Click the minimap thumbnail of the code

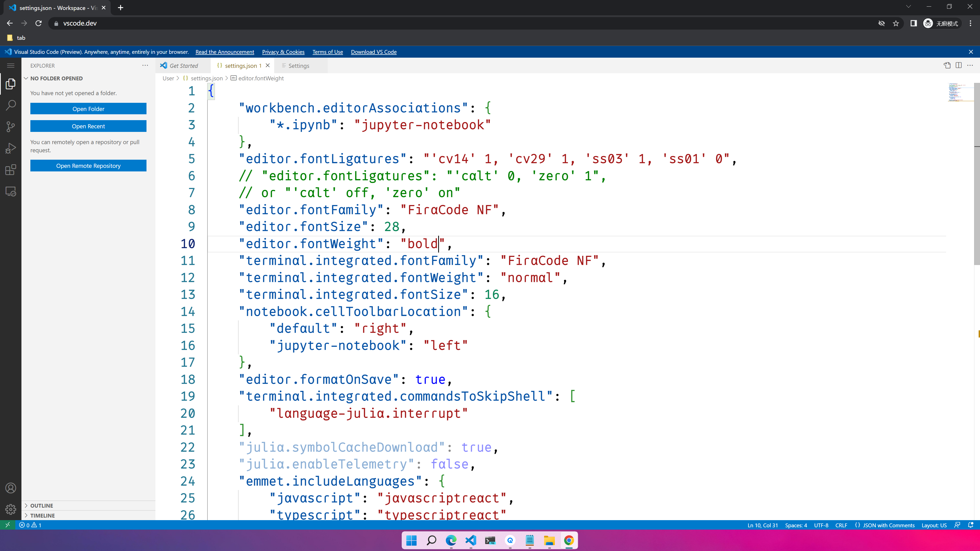[958, 92]
